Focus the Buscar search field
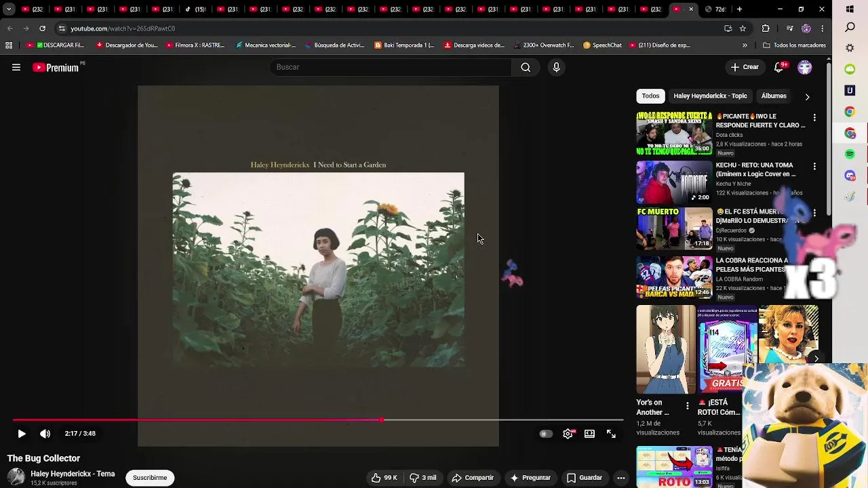 (x=391, y=67)
